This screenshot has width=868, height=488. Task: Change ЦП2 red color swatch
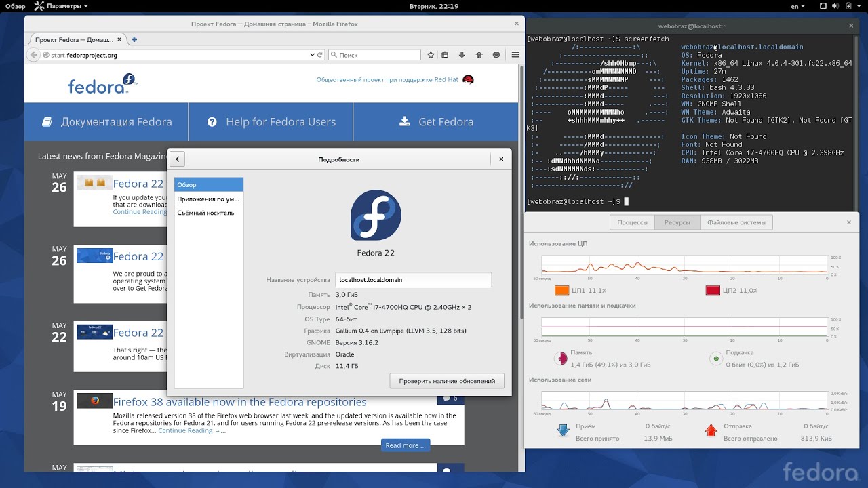[712, 291]
